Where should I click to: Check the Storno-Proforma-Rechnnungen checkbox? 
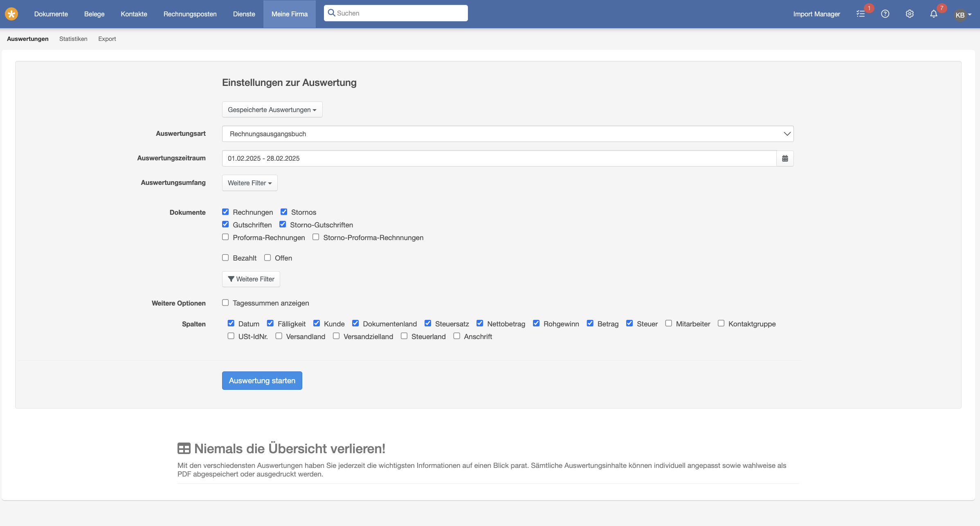316,237
